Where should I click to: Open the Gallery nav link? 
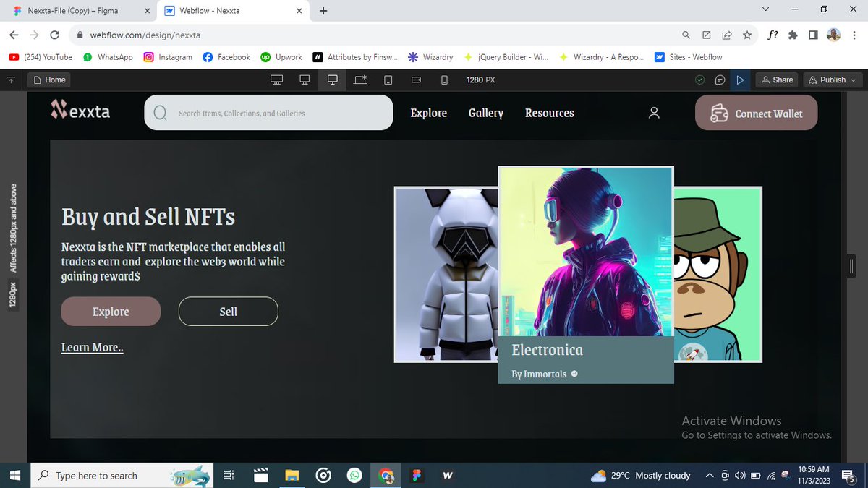486,113
